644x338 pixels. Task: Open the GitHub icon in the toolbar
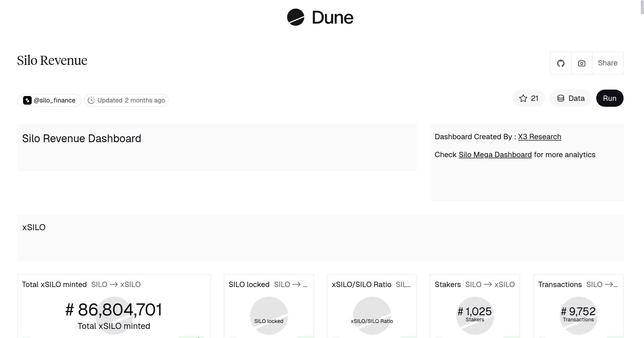click(561, 63)
